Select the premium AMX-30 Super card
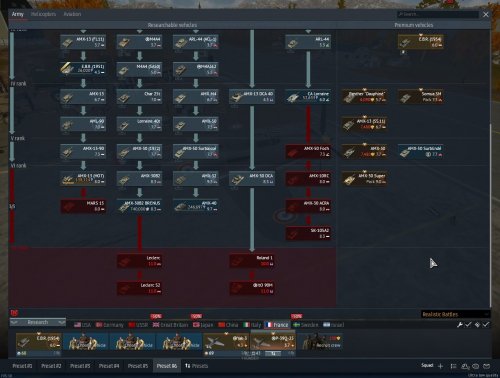Screen dimensions: 500x378 click(365, 179)
